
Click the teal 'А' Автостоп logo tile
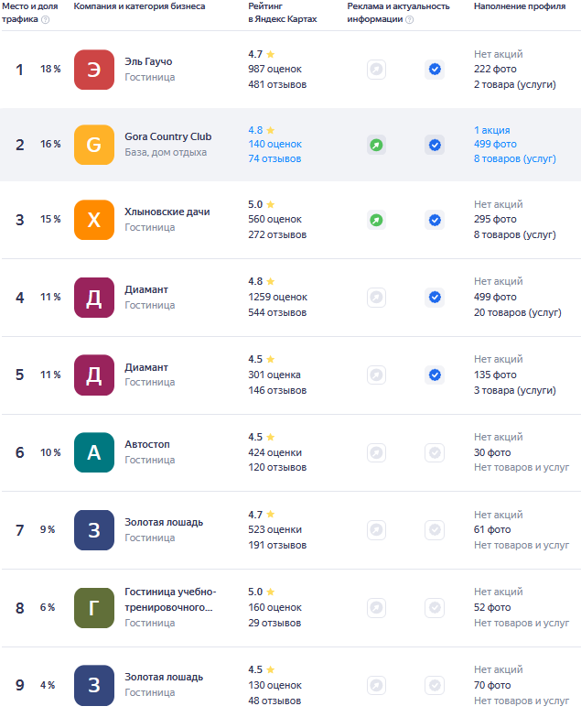(x=94, y=452)
